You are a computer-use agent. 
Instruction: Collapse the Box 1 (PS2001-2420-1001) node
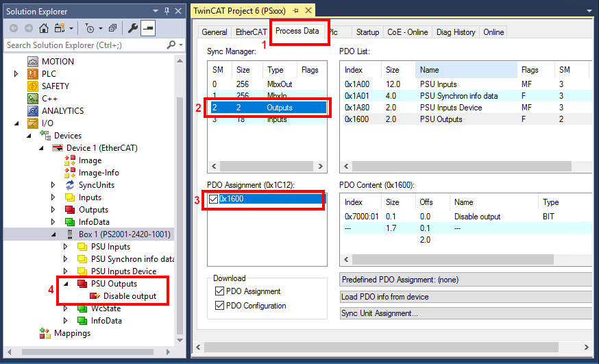(53, 234)
